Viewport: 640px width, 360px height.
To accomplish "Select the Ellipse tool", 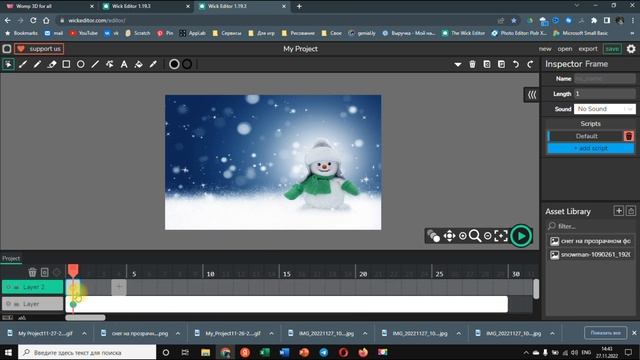I will pos(81,64).
